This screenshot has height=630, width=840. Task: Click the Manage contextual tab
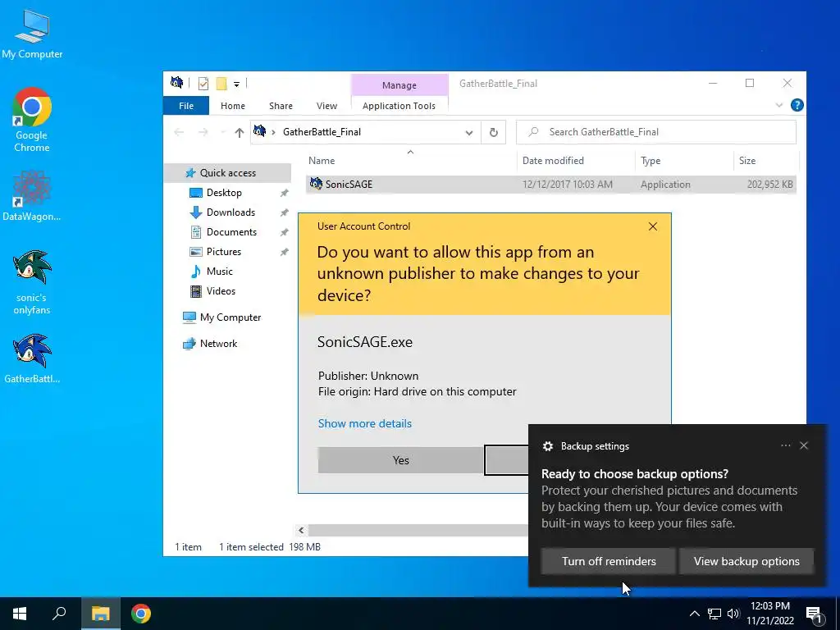(x=399, y=85)
